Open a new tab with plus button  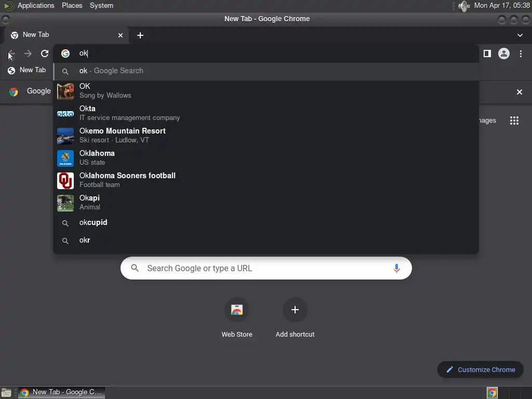(140, 35)
